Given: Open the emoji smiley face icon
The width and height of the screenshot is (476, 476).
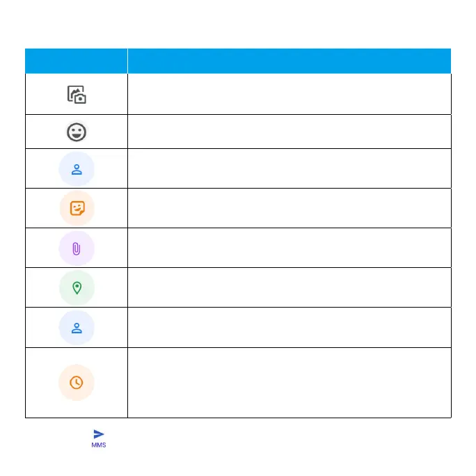Looking at the screenshot, I should (x=77, y=132).
